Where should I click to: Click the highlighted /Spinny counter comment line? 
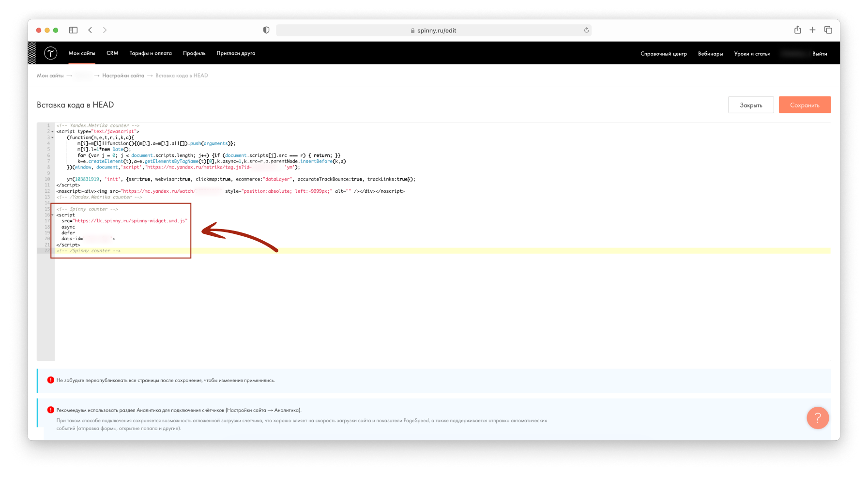click(89, 251)
